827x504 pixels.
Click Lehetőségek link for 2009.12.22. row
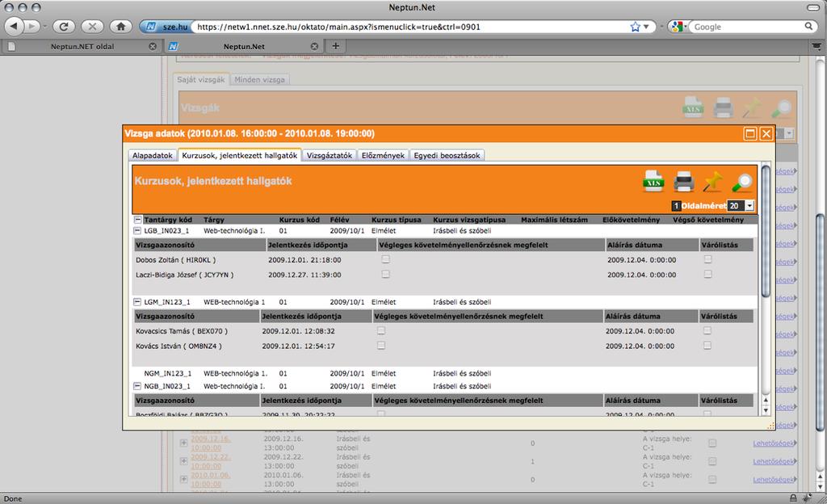775,461
